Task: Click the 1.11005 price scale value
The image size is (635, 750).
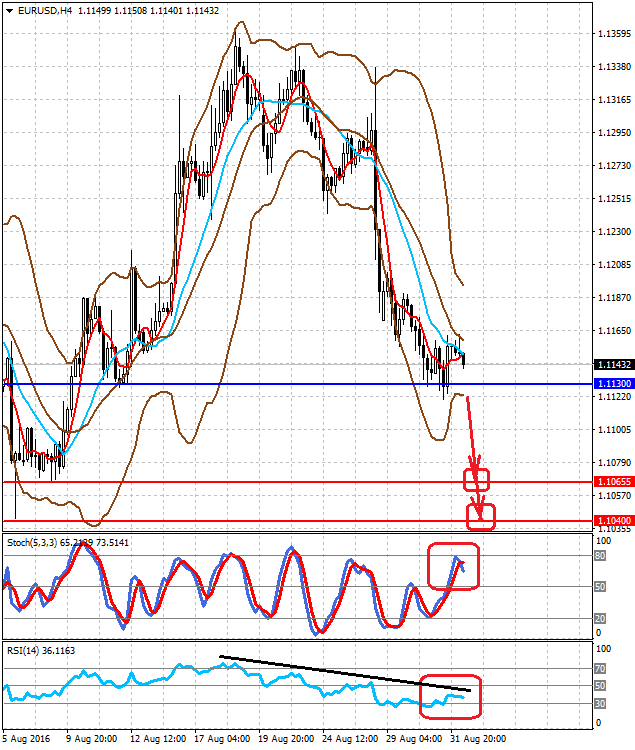Action: coord(614,430)
